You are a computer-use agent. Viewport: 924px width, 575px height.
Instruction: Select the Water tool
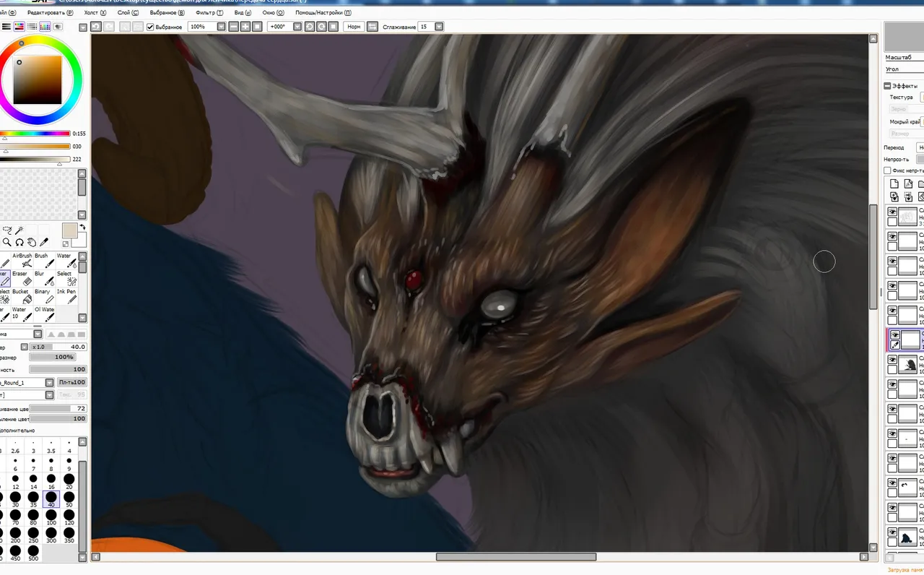tap(66, 260)
